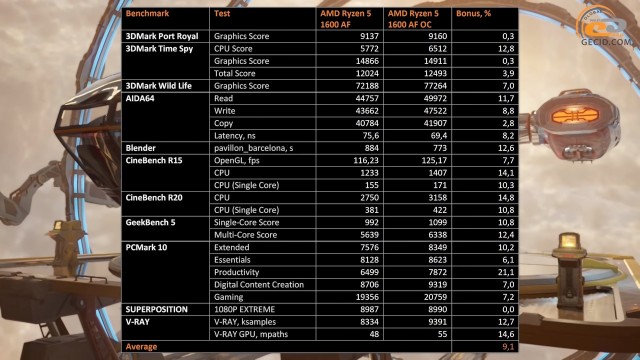
Task: Click the Average row label
Action: [x=141, y=347]
